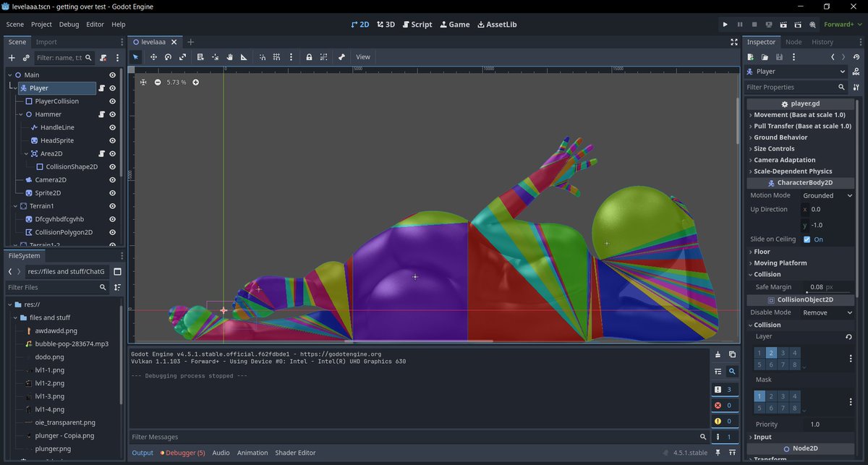
Task: Open the Skeleton bone options icon
Action: tap(341, 57)
